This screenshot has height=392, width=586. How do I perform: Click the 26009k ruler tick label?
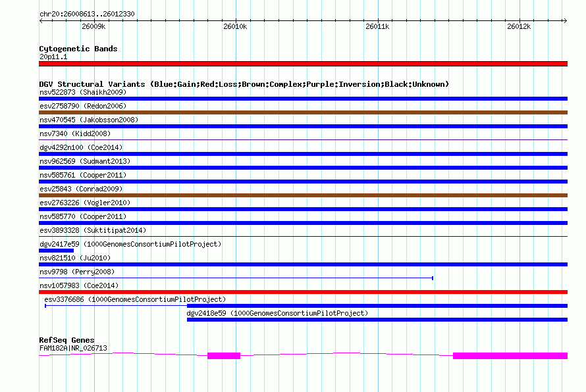[x=93, y=26]
